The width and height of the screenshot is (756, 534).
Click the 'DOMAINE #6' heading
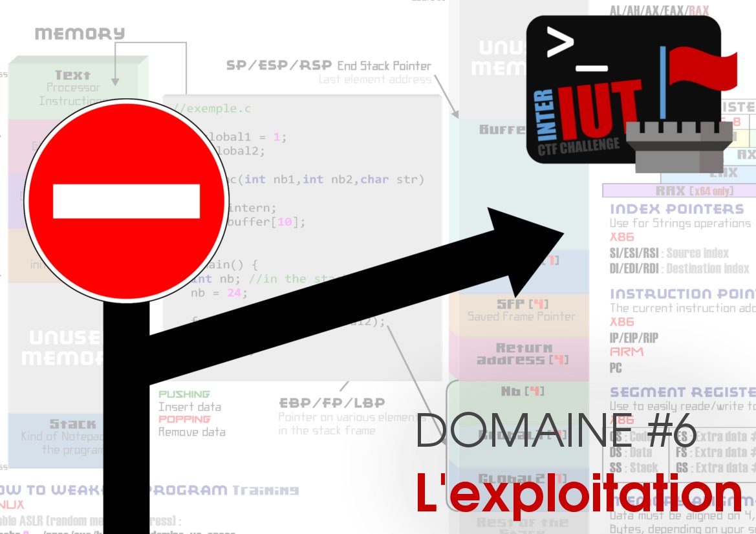[556, 429]
